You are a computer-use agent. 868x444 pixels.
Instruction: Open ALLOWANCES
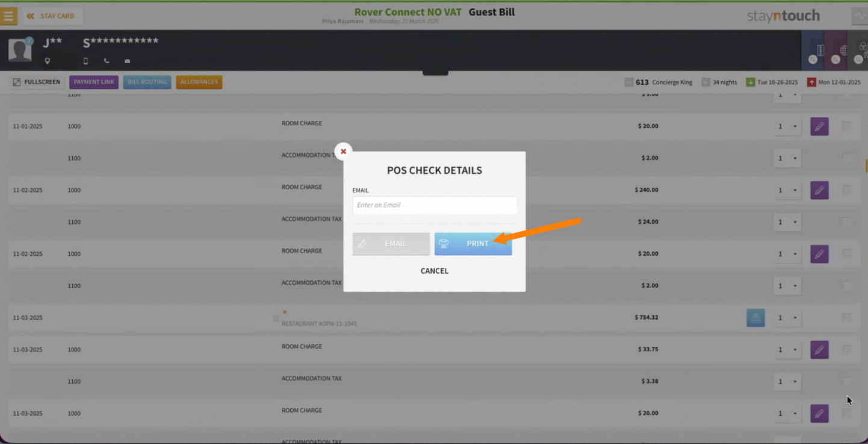click(199, 82)
